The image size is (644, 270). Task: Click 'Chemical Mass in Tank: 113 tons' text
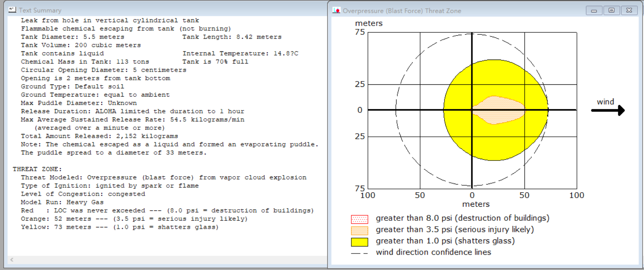coord(85,62)
